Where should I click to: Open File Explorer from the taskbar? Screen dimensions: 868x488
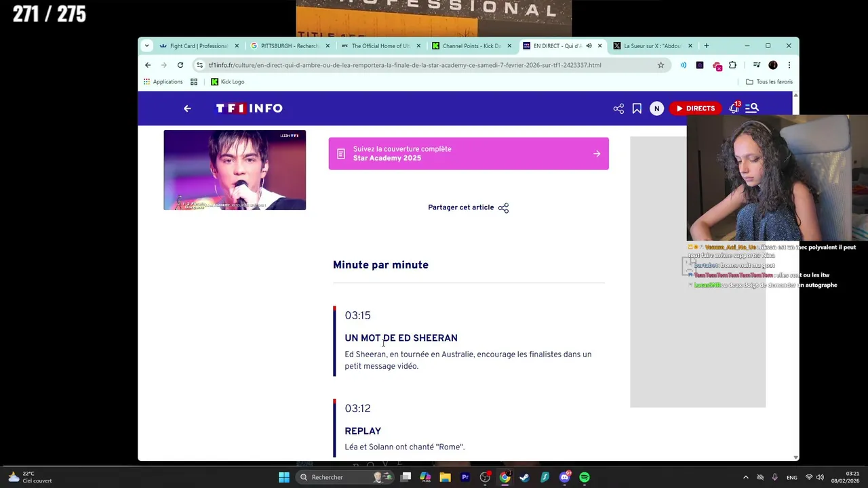click(445, 477)
